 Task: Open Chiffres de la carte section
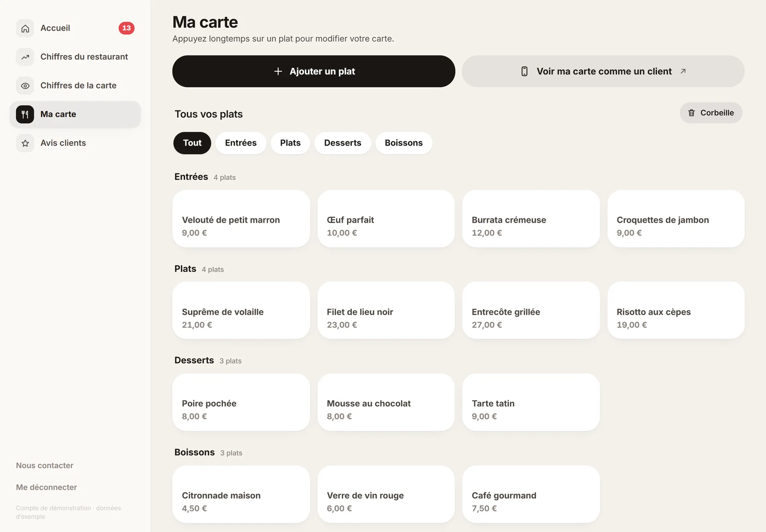(x=75, y=86)
